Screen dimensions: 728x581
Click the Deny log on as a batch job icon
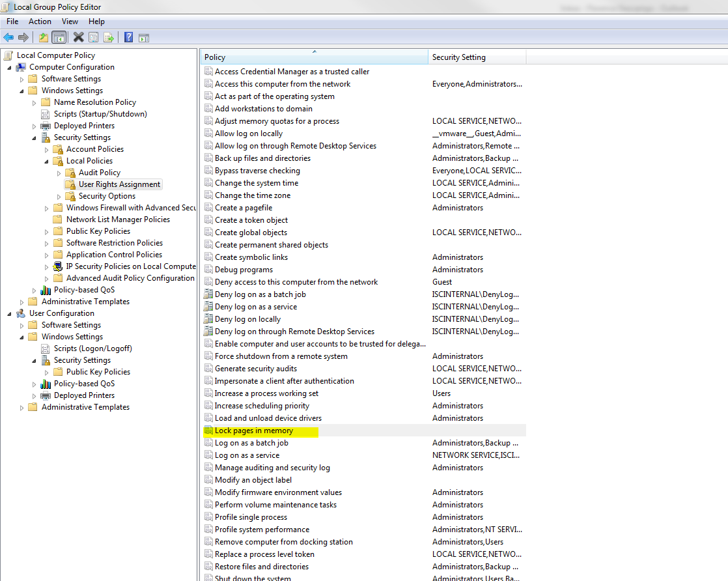[x=208, y=294]
